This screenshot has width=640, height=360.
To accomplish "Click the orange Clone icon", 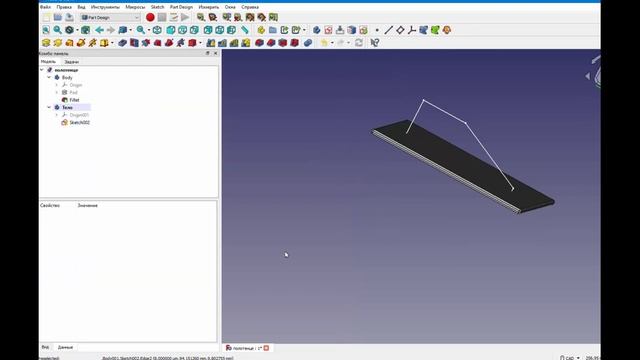I will pyautogui.click(x=447, y=30).
